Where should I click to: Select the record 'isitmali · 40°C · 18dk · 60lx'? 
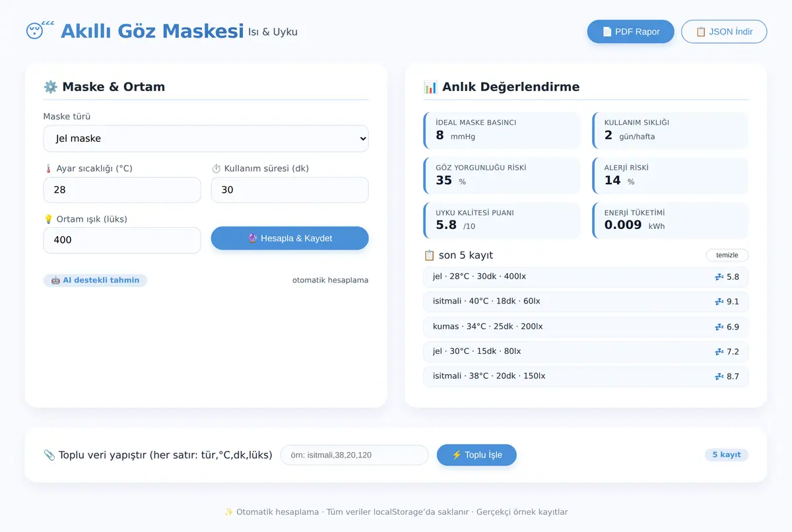point(586,302)
